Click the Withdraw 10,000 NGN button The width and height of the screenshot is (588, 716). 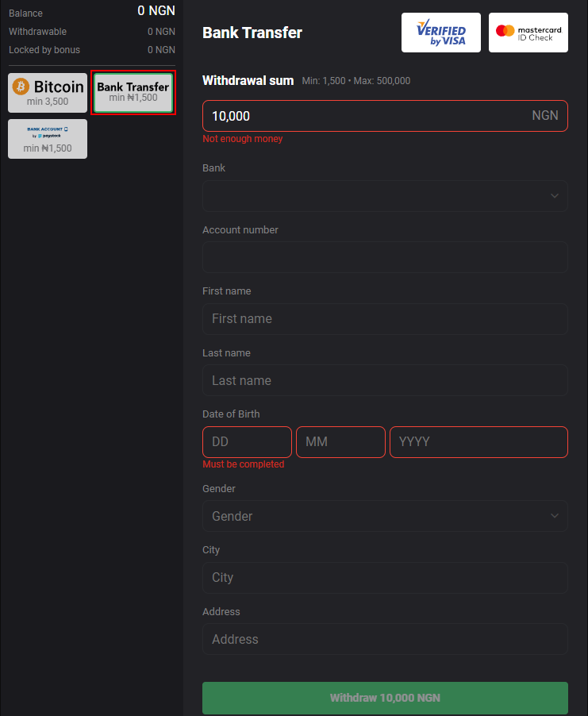(385, 697)
